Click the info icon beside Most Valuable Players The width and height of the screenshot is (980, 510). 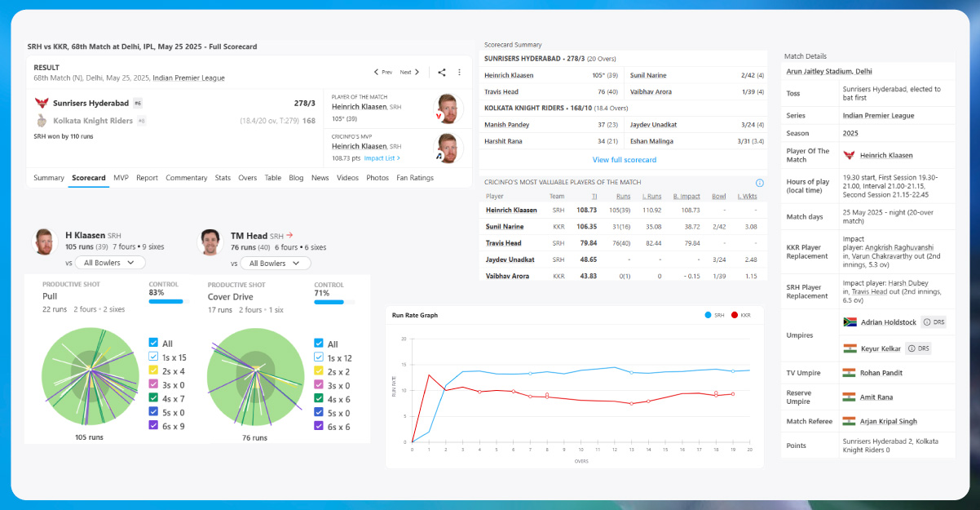point(759,183)
